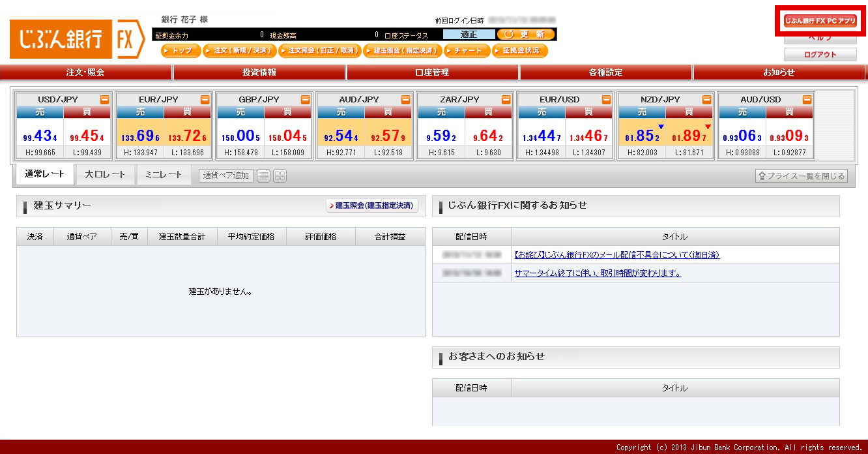Switch to the 大口レート tab
This screenshot has width=868, height=454.
[105, 175]
